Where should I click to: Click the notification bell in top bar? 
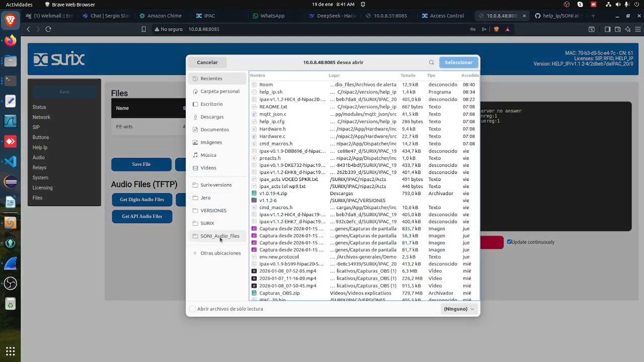(x=363, y=5)
